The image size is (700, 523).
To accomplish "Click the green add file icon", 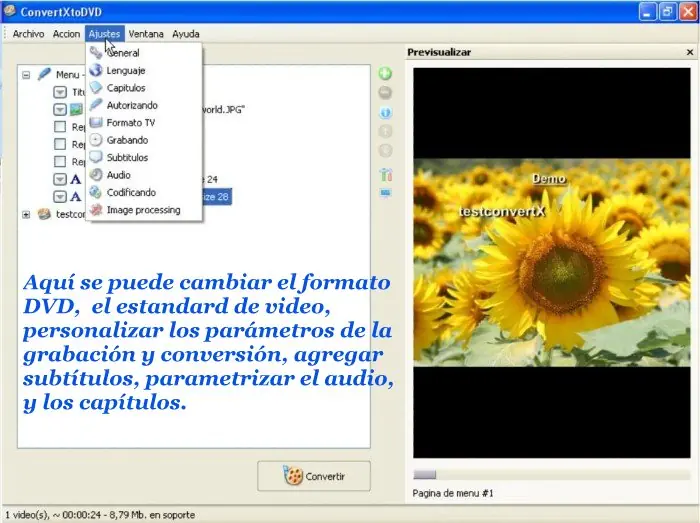I will (x=386, y=74).
